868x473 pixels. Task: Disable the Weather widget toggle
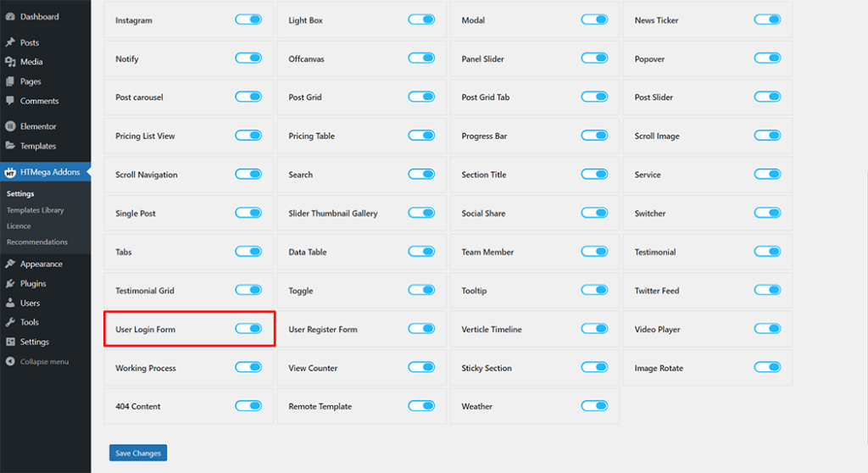click(594, 405)
